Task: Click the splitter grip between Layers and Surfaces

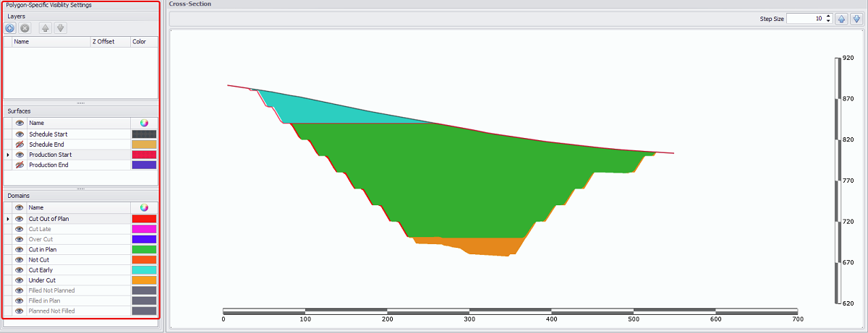Action: pos(81,103)
